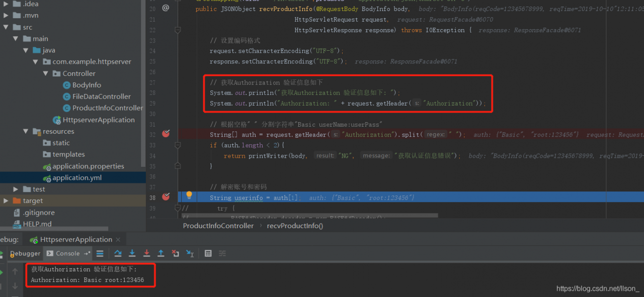This screenshot has height=297, width=644.
Task: Click the Step Out debug icon
Action: [161, 253]
